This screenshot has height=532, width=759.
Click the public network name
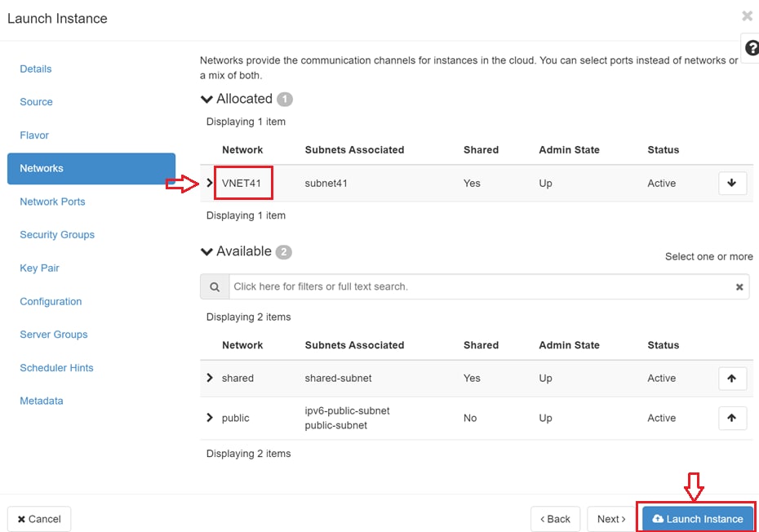coord(235,419)
